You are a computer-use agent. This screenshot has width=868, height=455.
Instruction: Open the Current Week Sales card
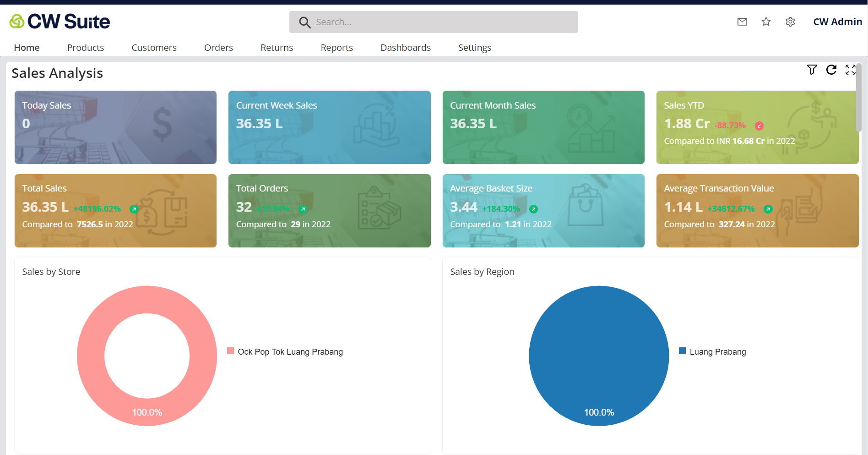[329, 127]
